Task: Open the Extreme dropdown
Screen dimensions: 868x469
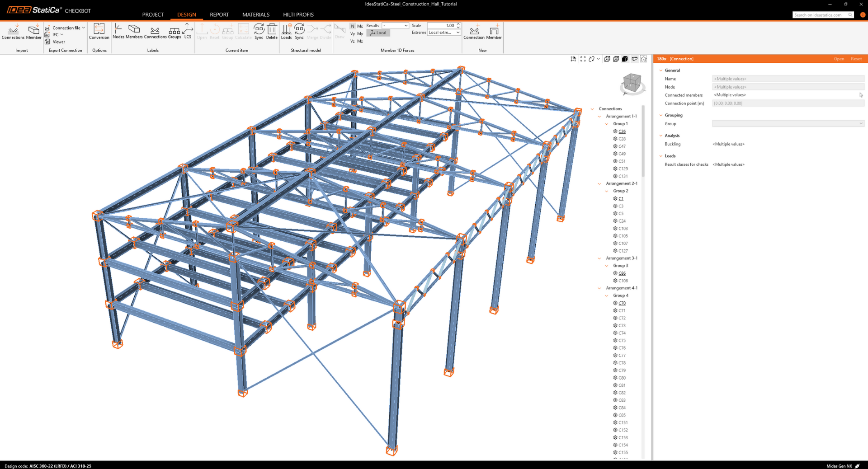Action: (443, 33)
